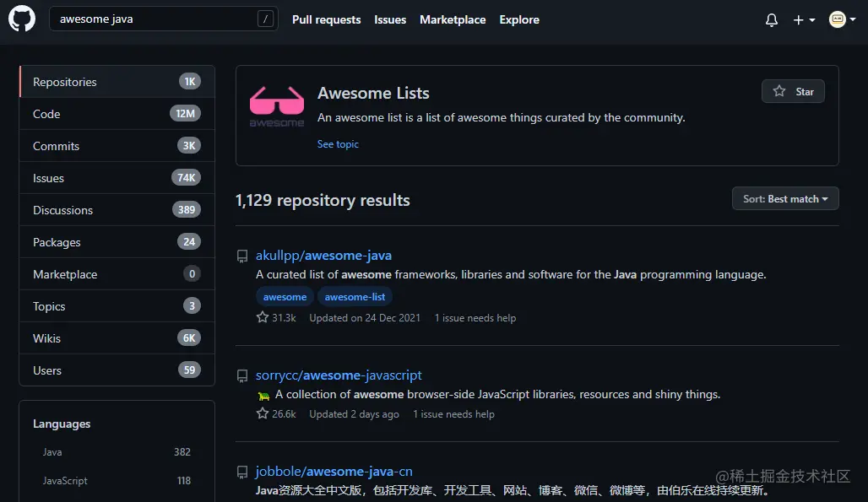Click the awesome-list topic tag

(355, 297)
